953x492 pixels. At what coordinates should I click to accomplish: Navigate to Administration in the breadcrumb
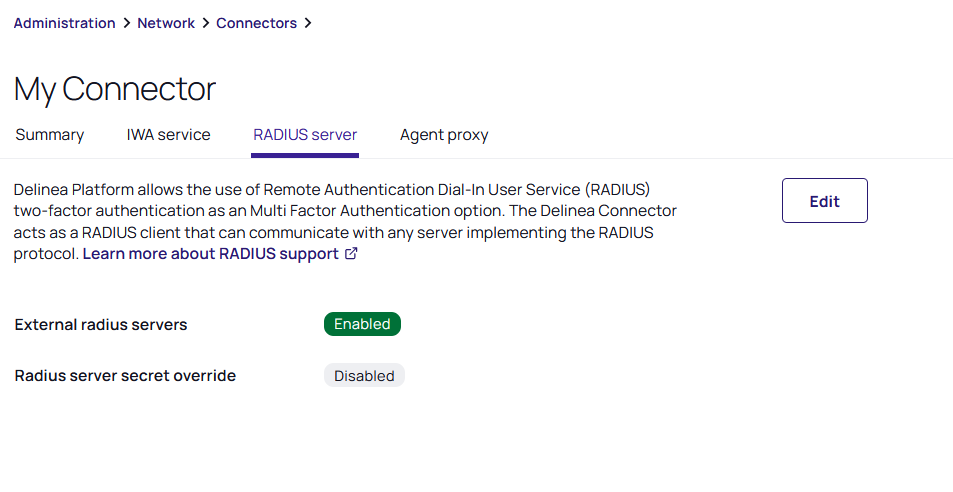(x=64, y=23)
